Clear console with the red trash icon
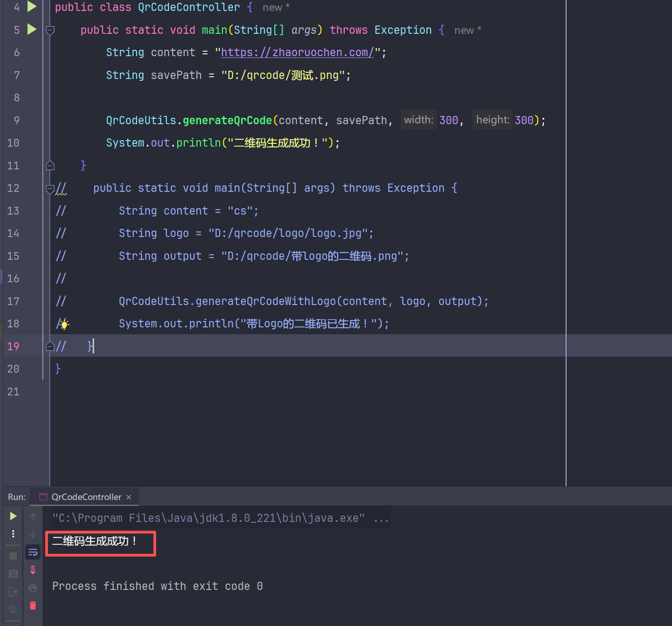The height and width of the screenshot is (626, 672). pos(33,605)
